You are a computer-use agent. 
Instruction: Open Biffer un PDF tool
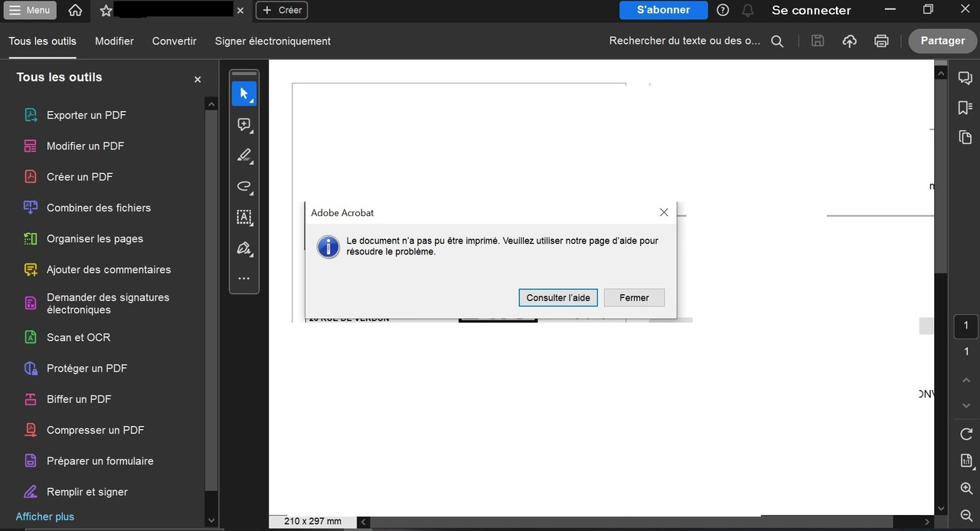pos(78,398)
